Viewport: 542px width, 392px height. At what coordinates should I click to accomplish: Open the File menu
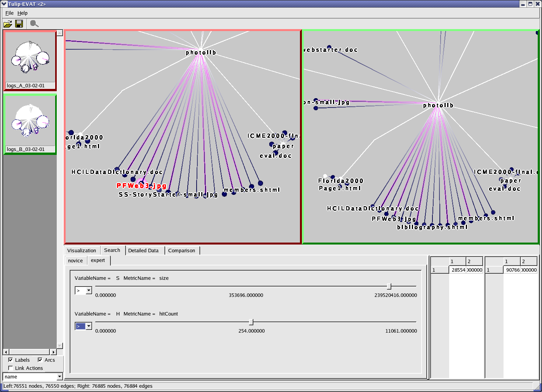click(x=9, y=13)
